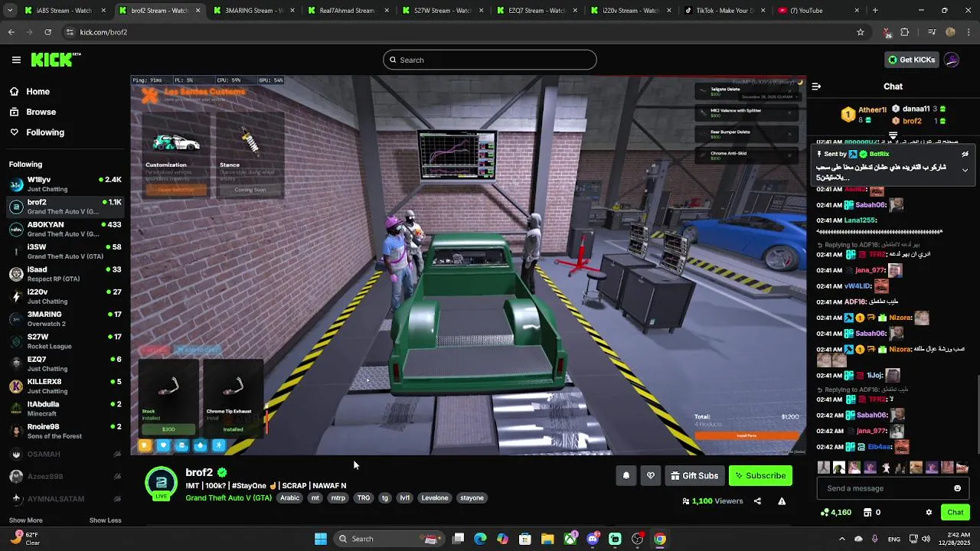Open ABOKYAN channel in Following list
Image resolution: width=980 pixels, height=551 pixels.
(65, 230)
